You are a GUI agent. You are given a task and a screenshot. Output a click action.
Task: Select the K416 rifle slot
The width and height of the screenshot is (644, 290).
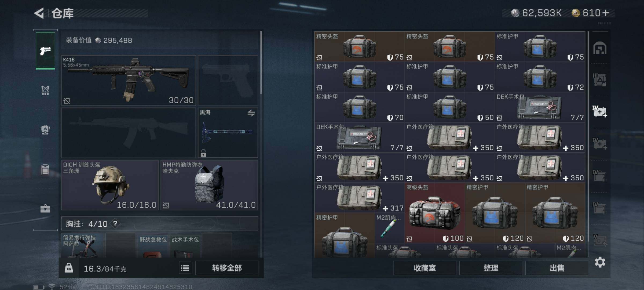(x=129, y=80)
